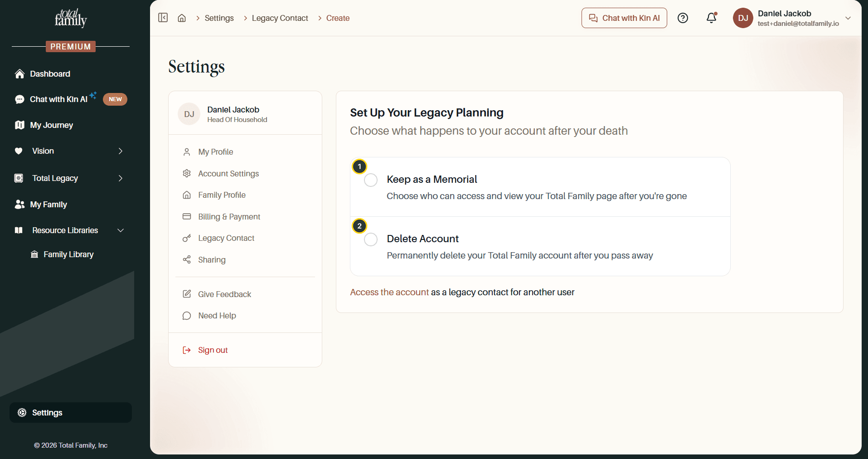Go to Legacy Contact breadcrumb link

point(280,18)
